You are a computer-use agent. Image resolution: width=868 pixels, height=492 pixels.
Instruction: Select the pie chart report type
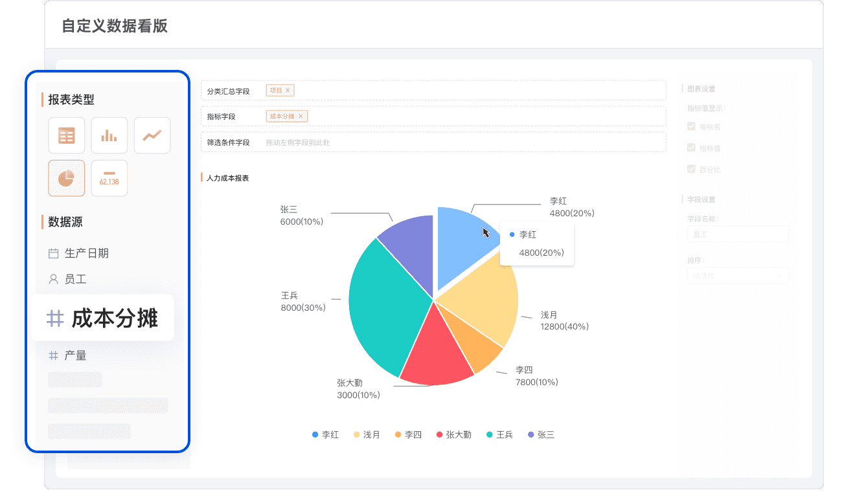(67, 178)
